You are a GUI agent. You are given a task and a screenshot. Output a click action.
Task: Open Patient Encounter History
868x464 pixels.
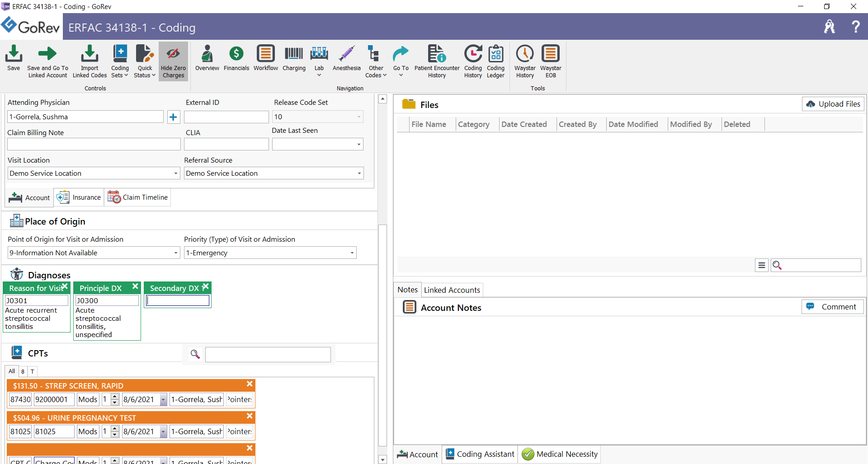pos(437,61)
